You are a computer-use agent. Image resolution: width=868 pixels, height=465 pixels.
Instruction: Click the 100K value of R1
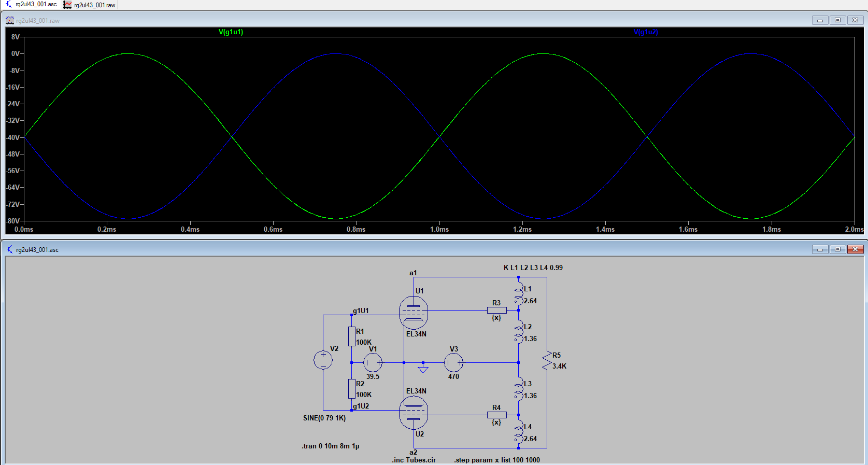[x=364, y=343]
